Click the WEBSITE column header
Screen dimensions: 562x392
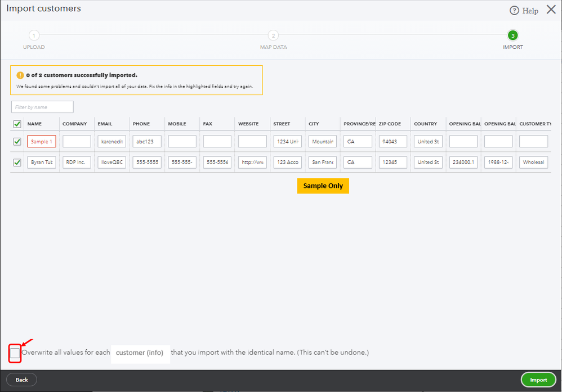(248, 124)
